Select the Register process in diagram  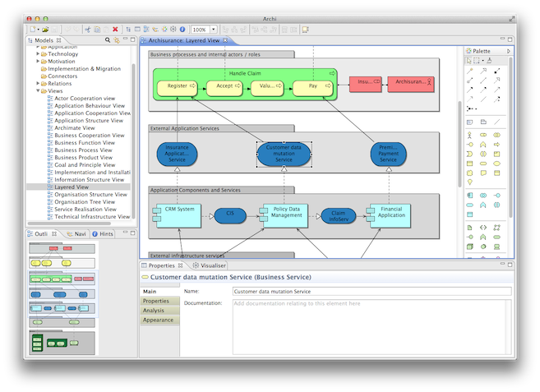click(178, 88)
